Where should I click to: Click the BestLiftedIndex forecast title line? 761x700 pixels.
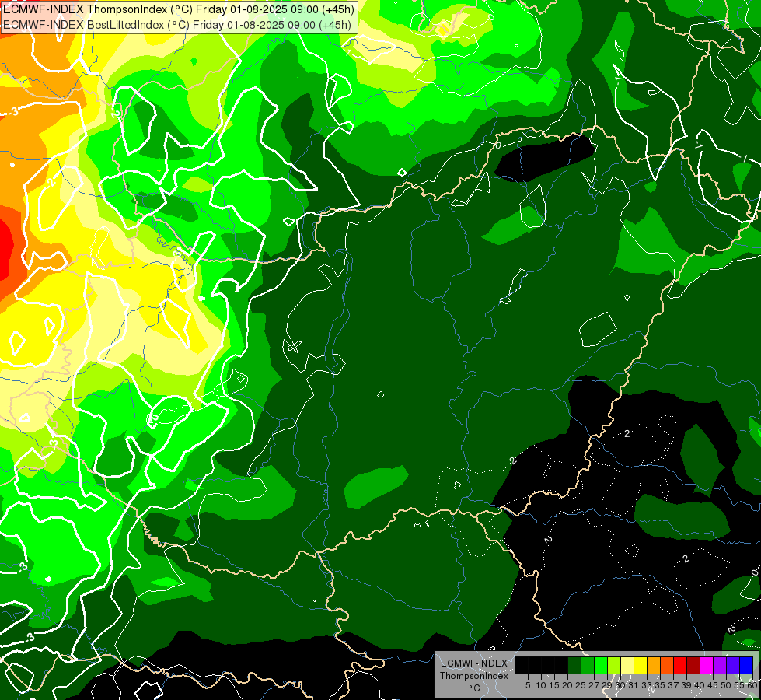(177, 25)
